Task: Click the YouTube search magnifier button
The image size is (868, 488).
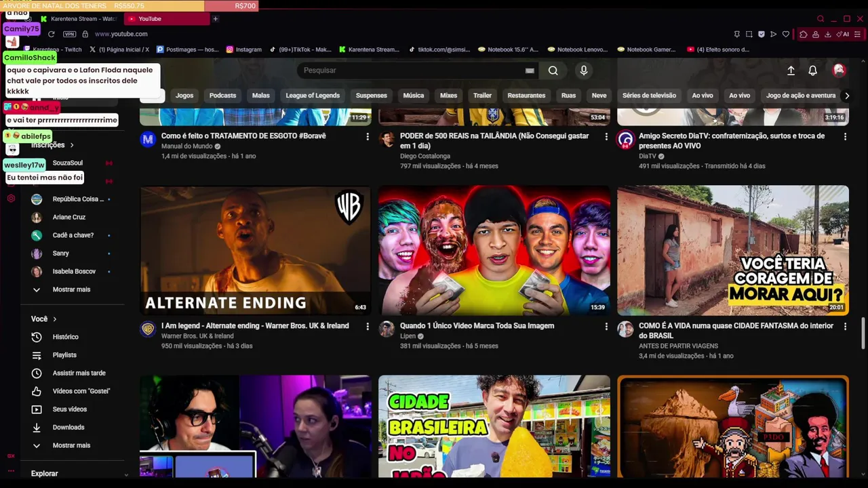Action: pyautogui.click(x=553, y=70)
